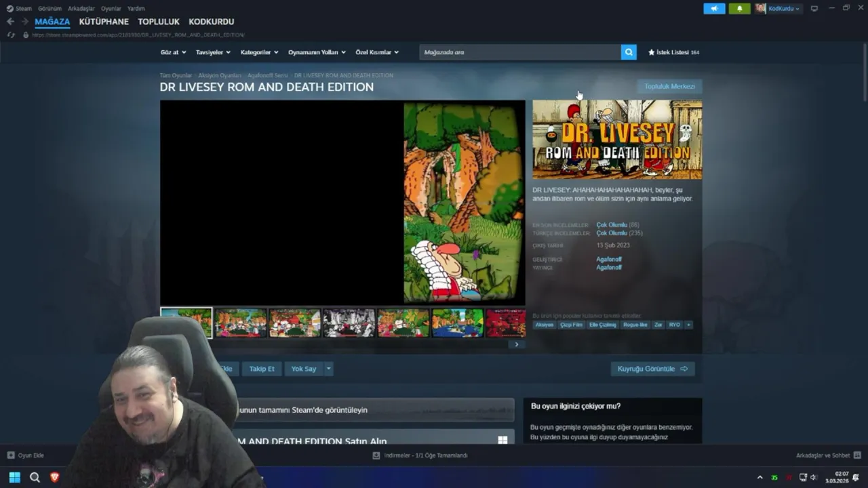
Task: Click the Zor tag
Action: pos(658,325)
